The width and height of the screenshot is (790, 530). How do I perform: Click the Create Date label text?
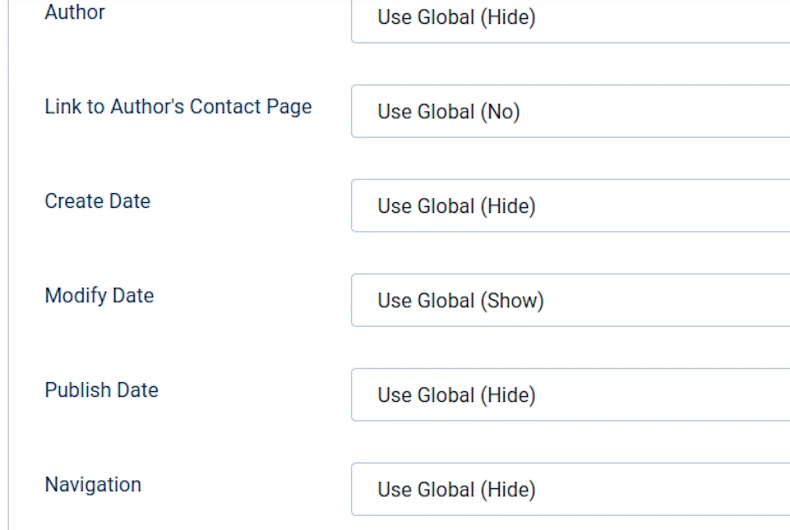tap(97, 201)
